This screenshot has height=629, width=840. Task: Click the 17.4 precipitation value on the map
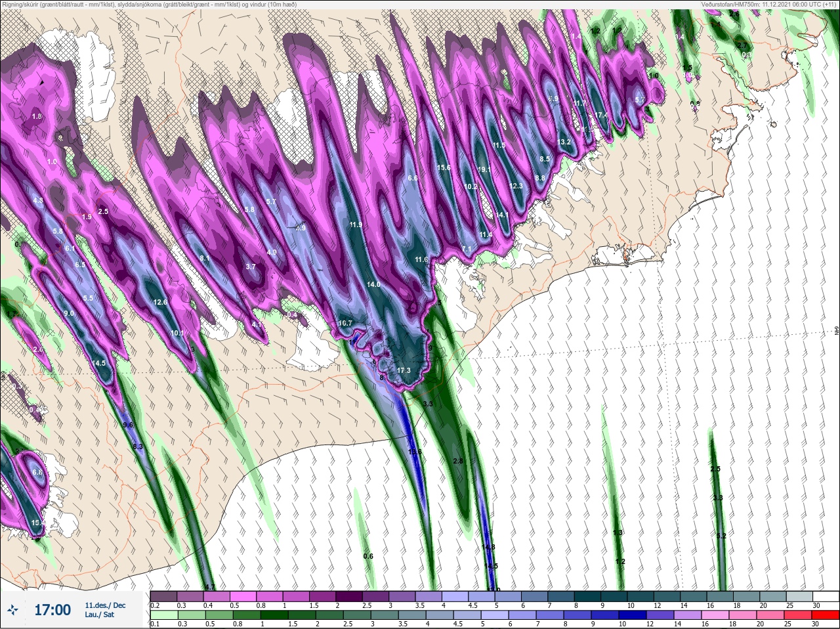pos(602,115)
